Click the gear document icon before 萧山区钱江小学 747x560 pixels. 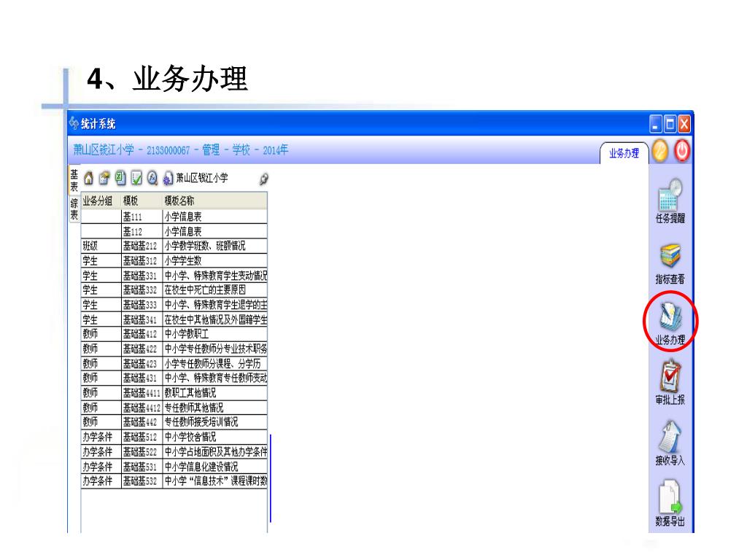coord(168,179)
